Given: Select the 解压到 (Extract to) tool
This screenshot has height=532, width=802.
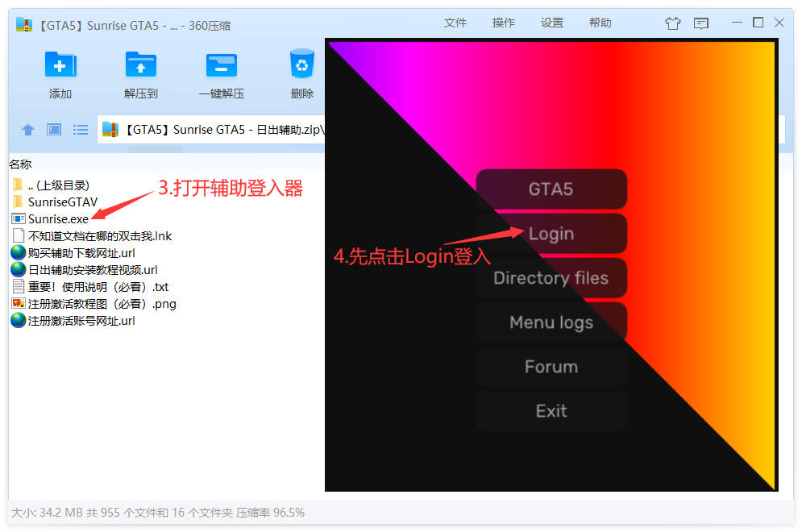Looking at the screenshot, I should tap(140, 73).
